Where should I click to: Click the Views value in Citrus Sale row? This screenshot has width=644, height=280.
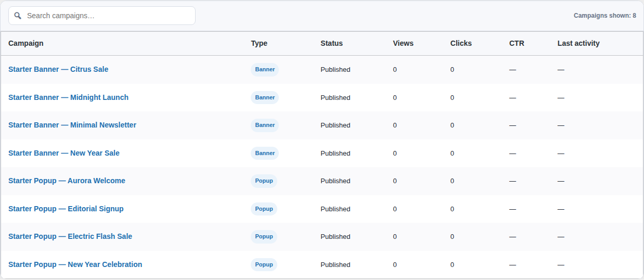click(x=395, y=70)
